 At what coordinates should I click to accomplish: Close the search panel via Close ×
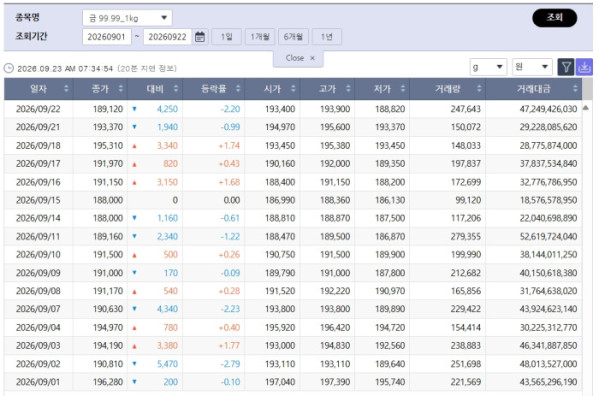click(x=300, y=58)
